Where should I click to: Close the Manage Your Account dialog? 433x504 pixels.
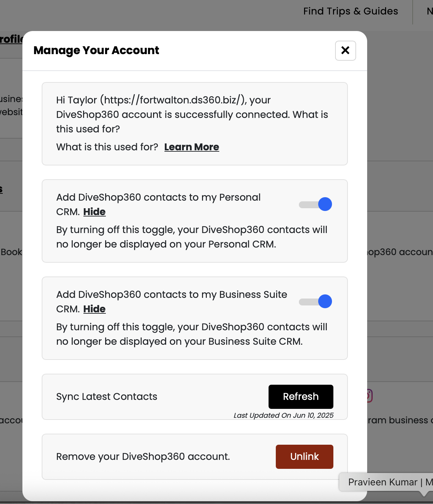click(x=345, y=51)
